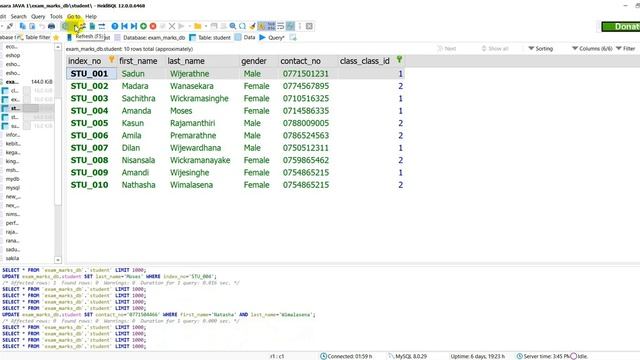This screenshot has height=360, width=640.
Task: Open the Query menu
Action: point(38,16)
